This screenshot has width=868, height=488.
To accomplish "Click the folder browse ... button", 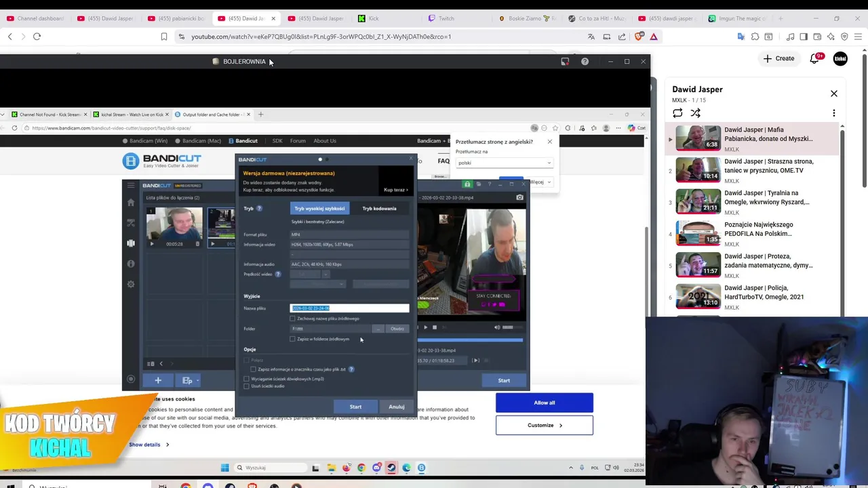I will tap(378, 329).
